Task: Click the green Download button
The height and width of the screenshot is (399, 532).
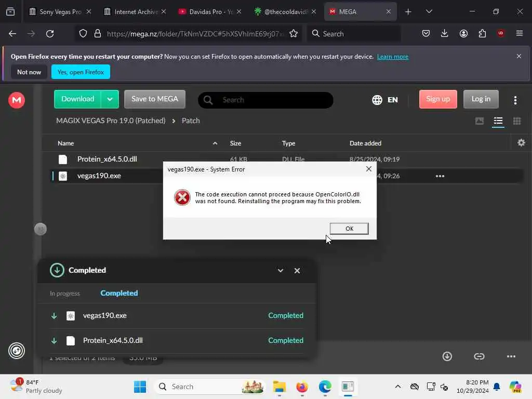Action: coord(78,99)
